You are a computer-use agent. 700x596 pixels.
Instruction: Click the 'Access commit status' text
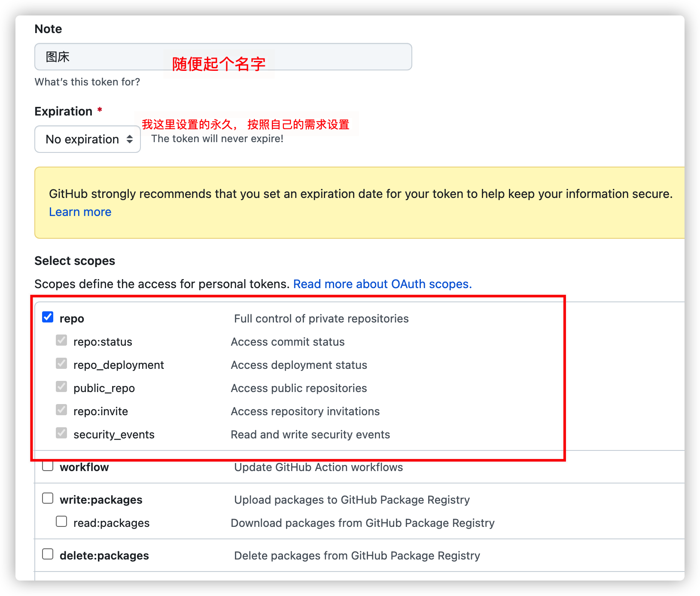pos(288,342)
